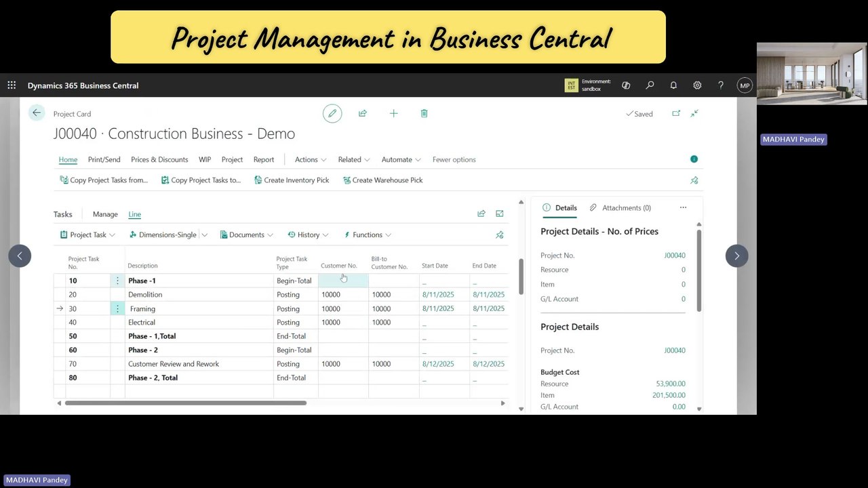
Task: Open row menu for Phase -1 line
Action: (x=117, y=281)
